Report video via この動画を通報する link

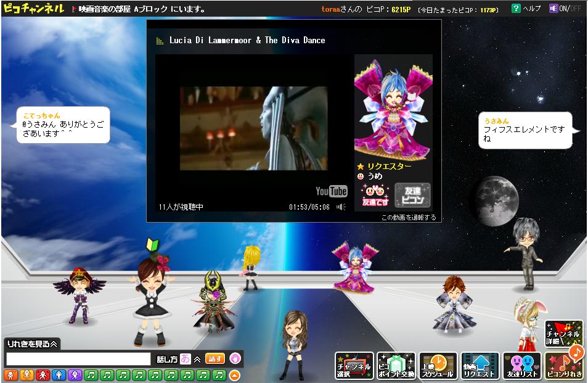409,217
